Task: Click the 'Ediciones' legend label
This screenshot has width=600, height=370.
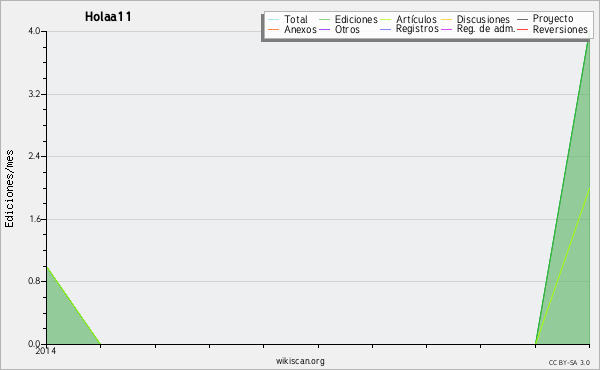Action: [356, 19]
